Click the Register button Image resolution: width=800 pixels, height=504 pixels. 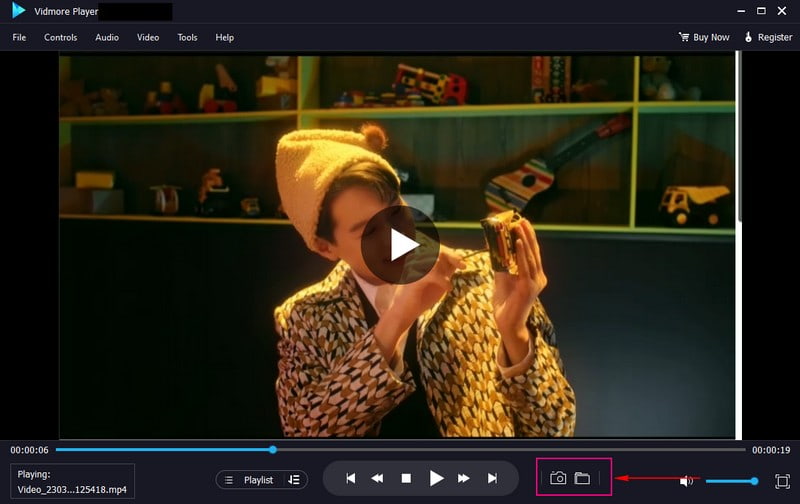pyautogui.click(x=767, y=37)
